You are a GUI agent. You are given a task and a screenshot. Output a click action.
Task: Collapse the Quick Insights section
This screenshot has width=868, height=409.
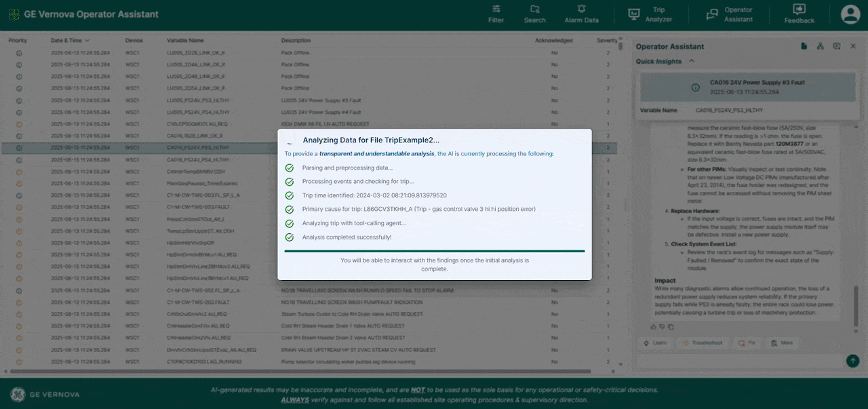(692, 61)
